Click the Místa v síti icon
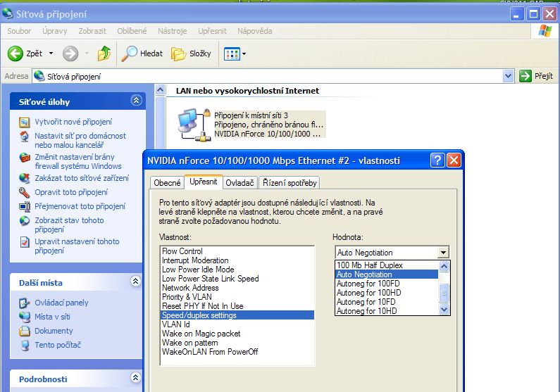560x392 pixels. (24, 317)
